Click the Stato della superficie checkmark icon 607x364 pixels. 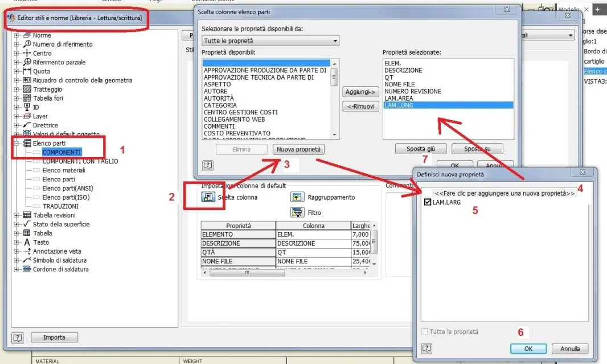(27, 224)
